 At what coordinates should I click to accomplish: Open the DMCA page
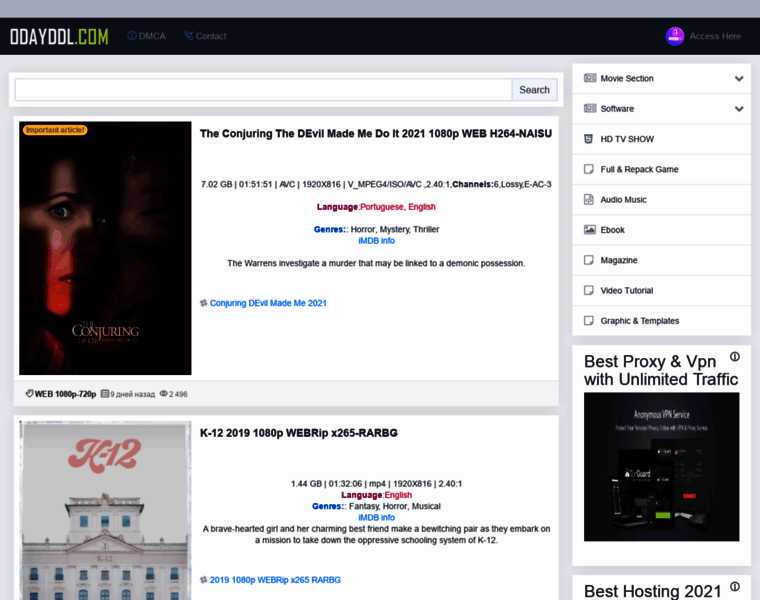[152, 36]
